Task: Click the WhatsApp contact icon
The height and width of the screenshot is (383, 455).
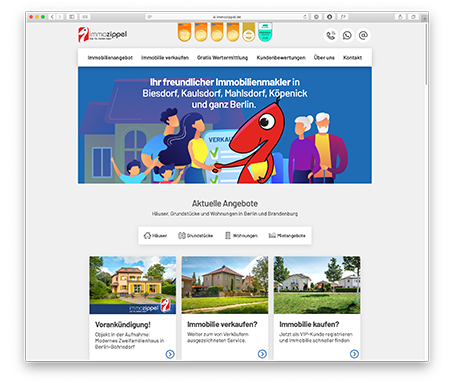Action: pyautogui.click(x=347, y=35)
